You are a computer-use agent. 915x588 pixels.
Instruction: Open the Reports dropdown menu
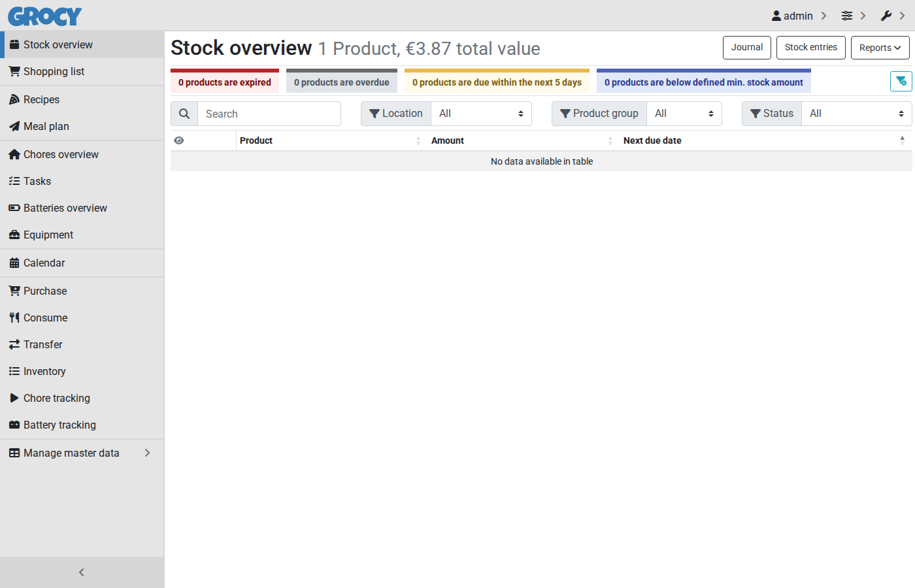880,48
